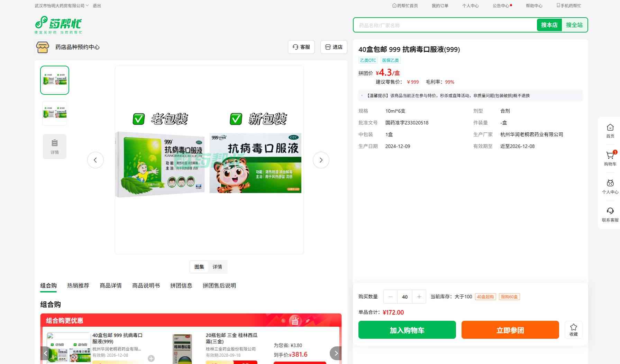Click the green 加入购物车 button
Image resolution: width=620 pixels, height=364 pixels.
point(407,330)
